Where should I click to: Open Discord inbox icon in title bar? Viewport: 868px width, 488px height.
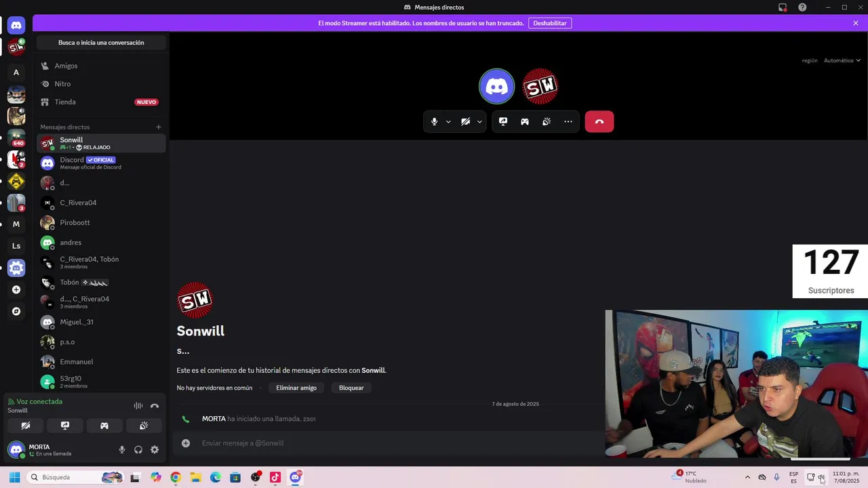pyautogui.click(x=783, y=7)
